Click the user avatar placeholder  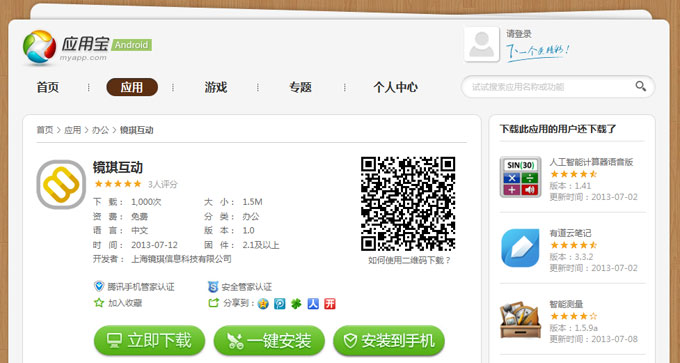(x=481, y=44)
